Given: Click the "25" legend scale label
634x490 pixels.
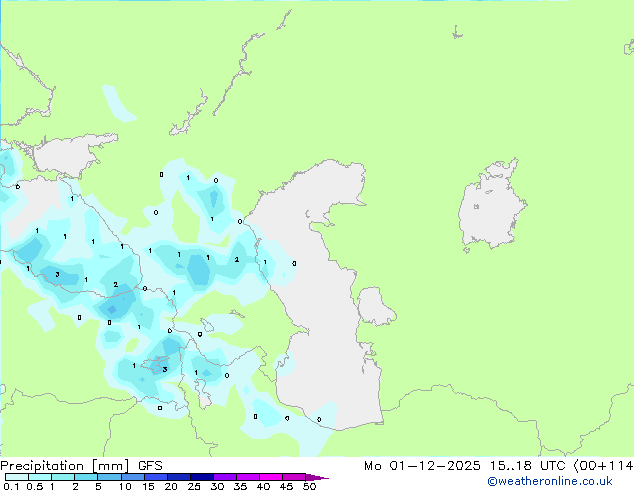Looking at the screenshot, I should (x=194, y=486).
